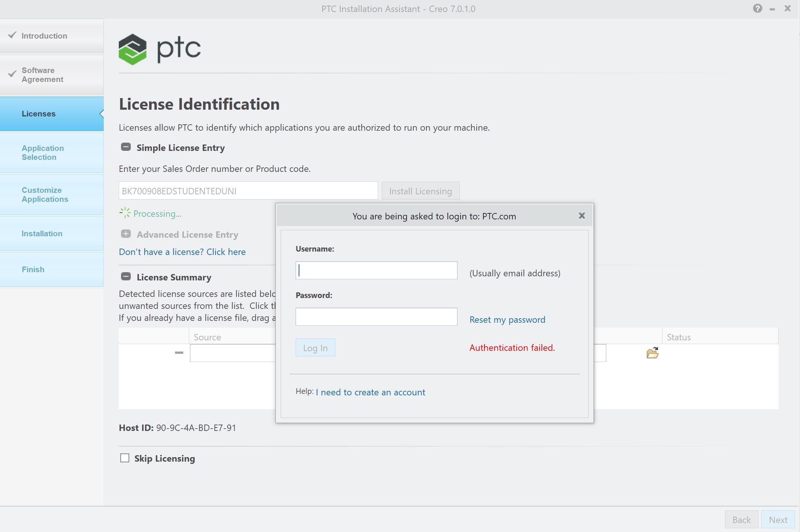Click the PTC logo
The image size is (800, 532).
coord(159,49)
